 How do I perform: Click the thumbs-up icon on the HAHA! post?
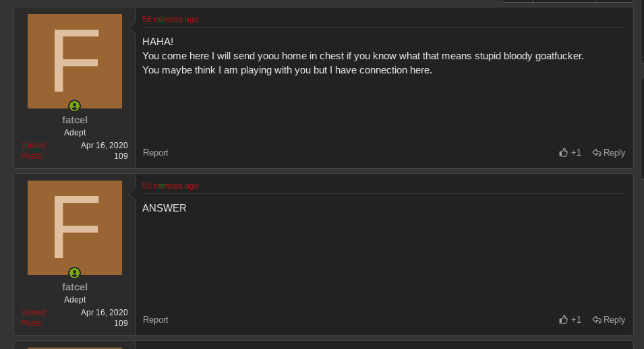[x=564, y=153]
